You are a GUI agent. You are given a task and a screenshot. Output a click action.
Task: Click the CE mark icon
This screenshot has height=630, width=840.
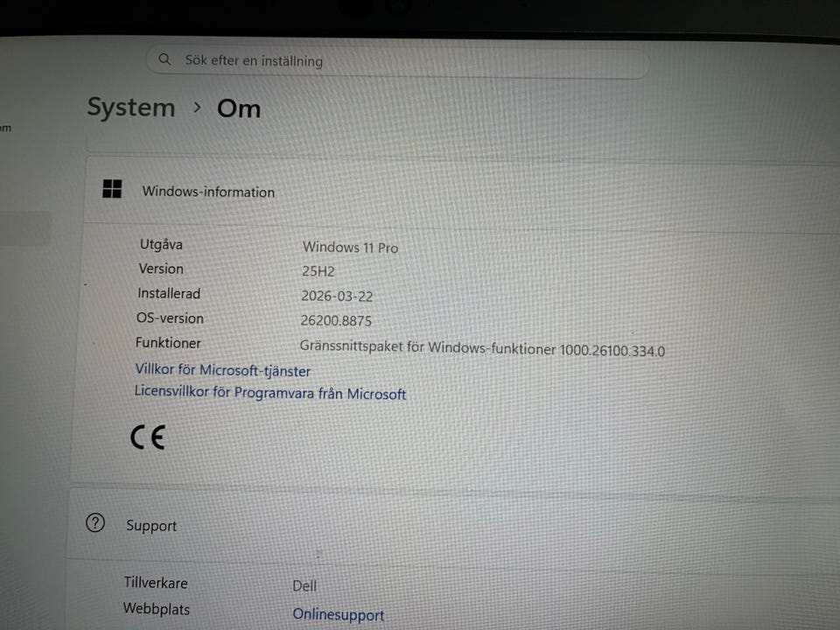click(147, 437)
